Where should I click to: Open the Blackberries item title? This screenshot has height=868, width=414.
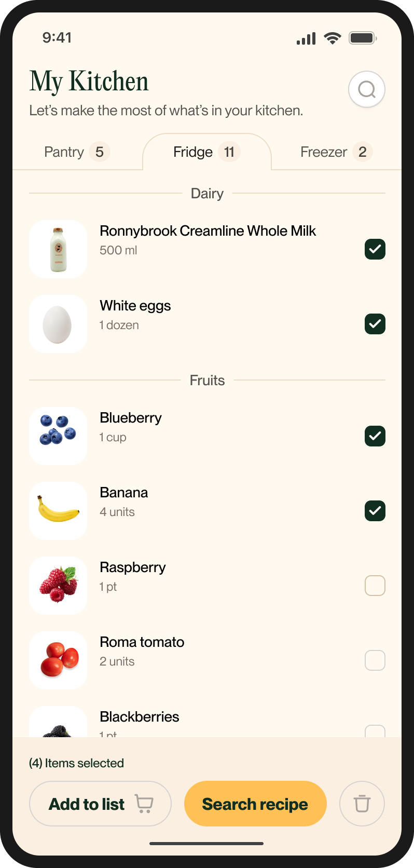139,717
